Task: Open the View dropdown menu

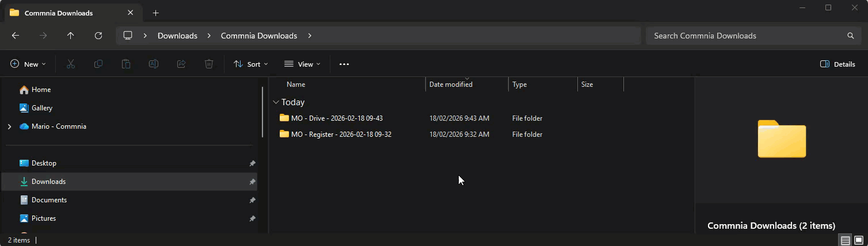Action: pyautogui.click(x=302, y=64)
